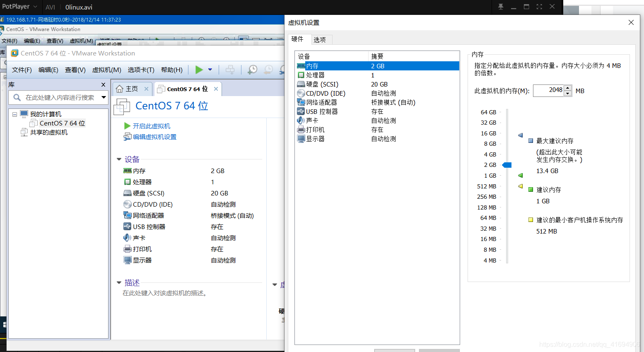Collapse the 我的计算机 tree node
This screenshot has width=644, height=352.
coord(14,114)
